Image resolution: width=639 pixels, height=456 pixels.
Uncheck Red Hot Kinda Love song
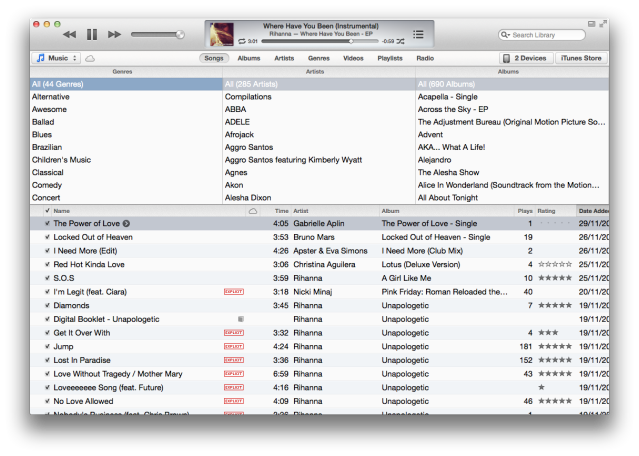tap(47, 265)
